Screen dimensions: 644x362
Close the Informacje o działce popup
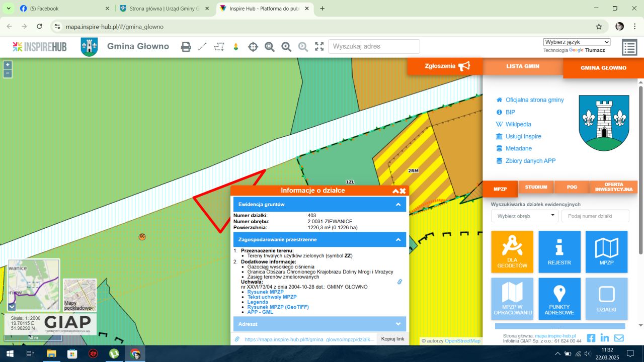[403, 191]
